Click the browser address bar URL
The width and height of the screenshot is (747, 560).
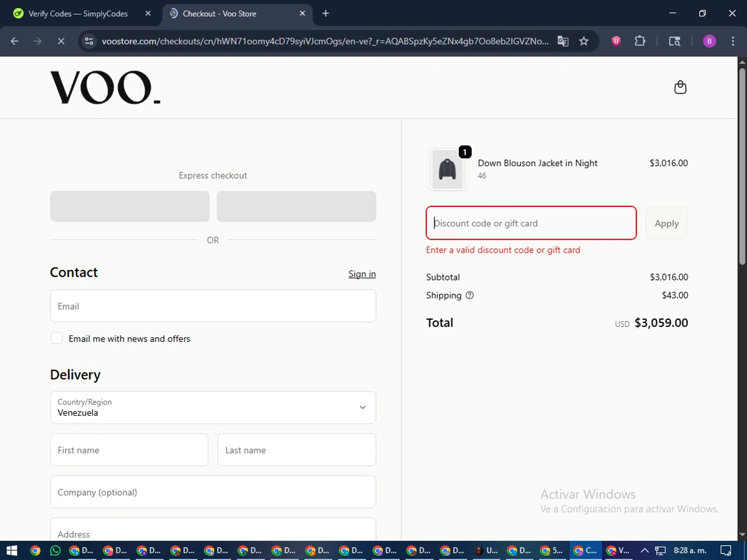[x=325, y=41]
